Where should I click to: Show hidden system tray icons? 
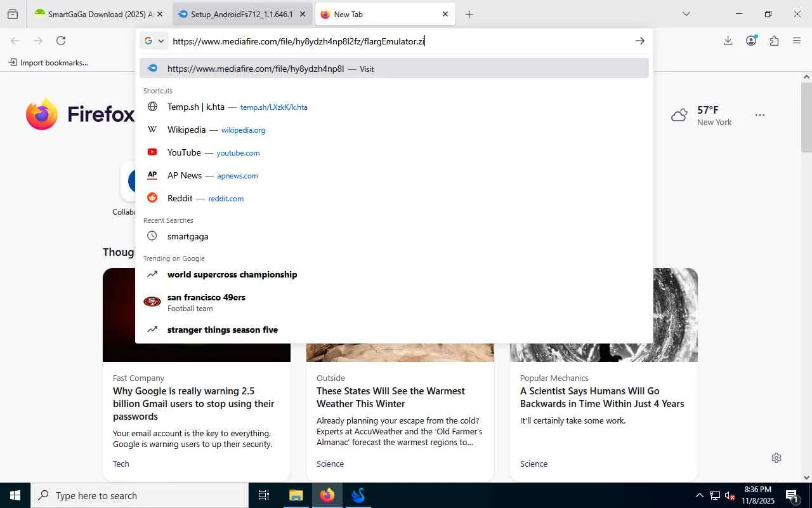click(x=699, y=495)
